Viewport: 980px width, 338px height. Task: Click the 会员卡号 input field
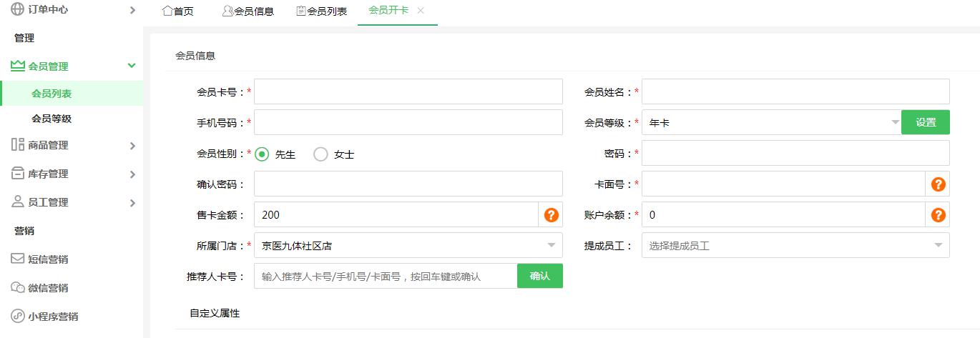(408, 92)
